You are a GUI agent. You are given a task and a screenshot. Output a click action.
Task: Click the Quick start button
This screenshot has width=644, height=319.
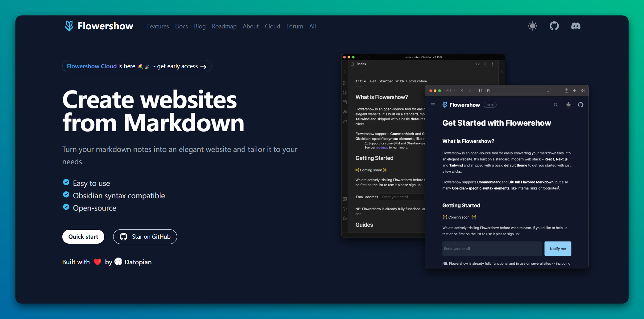(83, 237)
